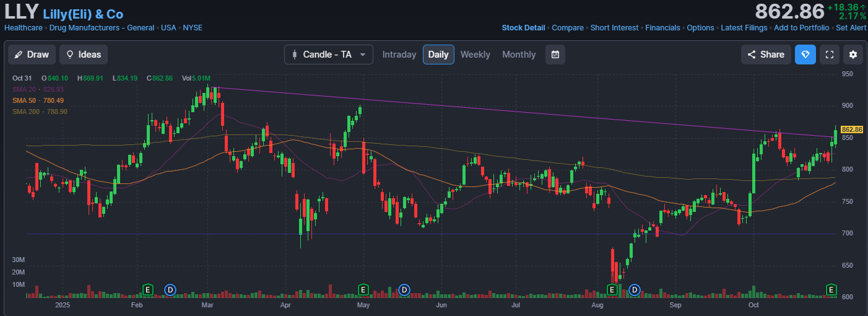This screenshot has width=868, height=316.
Task: Click the February earnings E marker
Action: (x=147, y=289)
